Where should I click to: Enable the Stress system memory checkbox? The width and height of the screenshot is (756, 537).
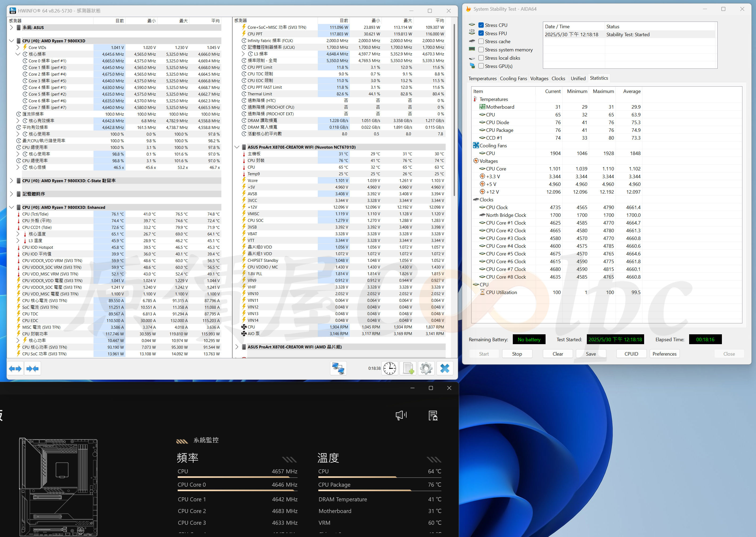click(481, 50)
